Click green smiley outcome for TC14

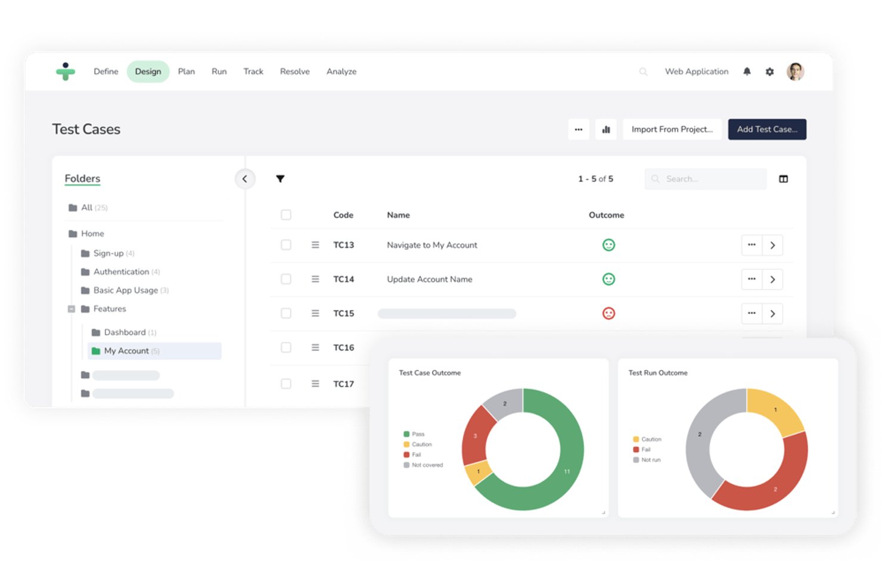(608, 279)
